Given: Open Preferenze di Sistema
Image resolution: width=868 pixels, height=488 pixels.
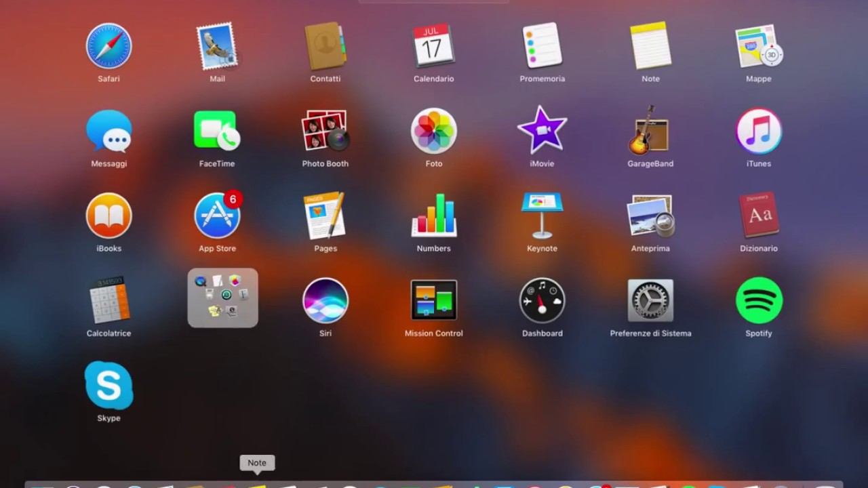Looking at the screenshot, I should 650,300.
